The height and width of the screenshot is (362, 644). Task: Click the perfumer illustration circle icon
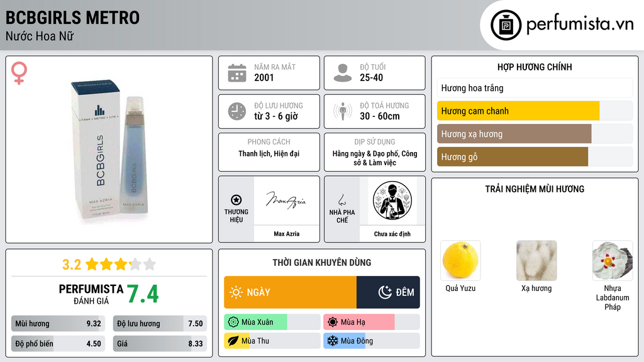[x=392, y=200]
